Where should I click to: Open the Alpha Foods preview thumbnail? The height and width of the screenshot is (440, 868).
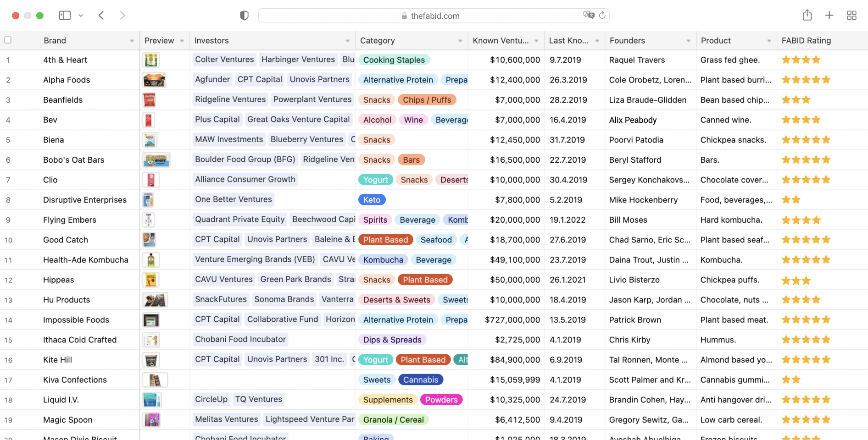(154, 80)
